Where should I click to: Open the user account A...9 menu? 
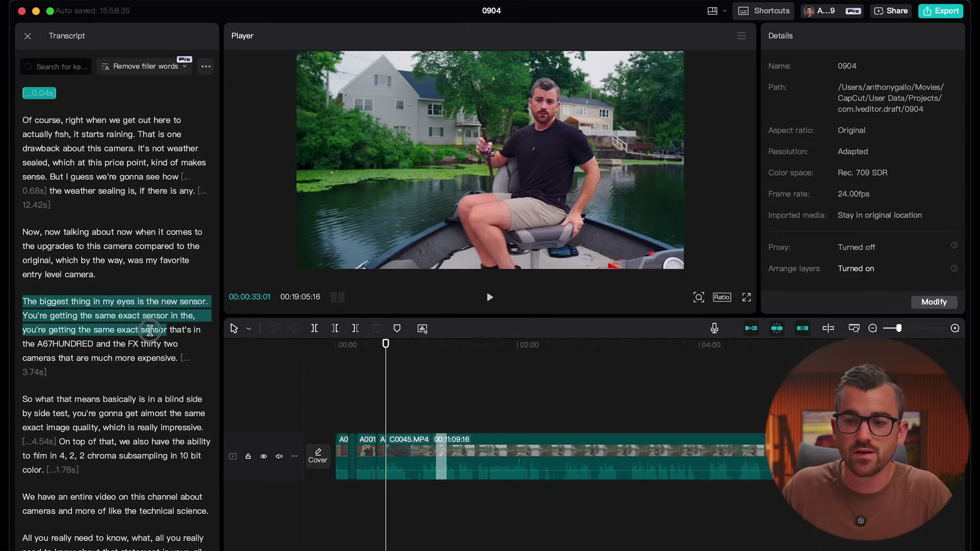click(x=831, y=11)
